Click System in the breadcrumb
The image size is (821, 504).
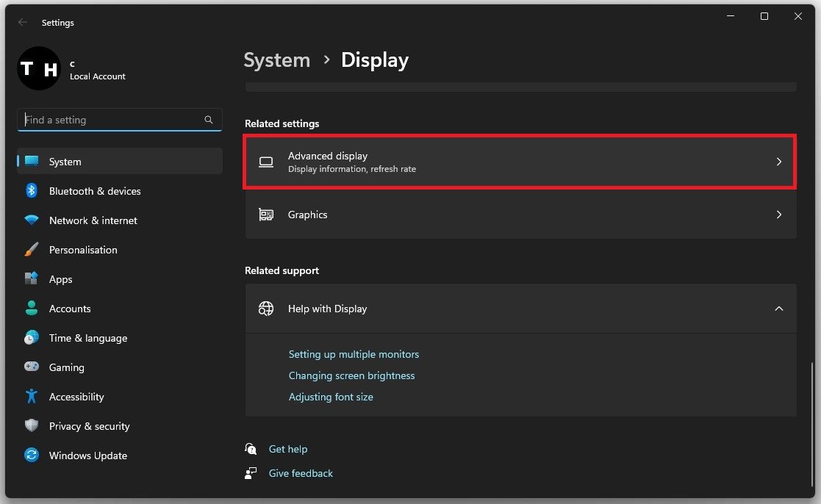coord(277,60)
